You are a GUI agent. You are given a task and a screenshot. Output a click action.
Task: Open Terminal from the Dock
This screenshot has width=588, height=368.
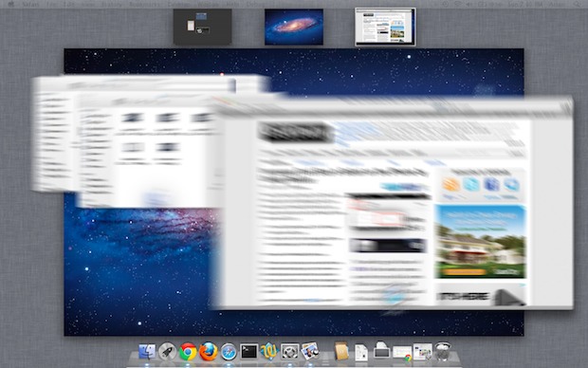coord(248,352)
